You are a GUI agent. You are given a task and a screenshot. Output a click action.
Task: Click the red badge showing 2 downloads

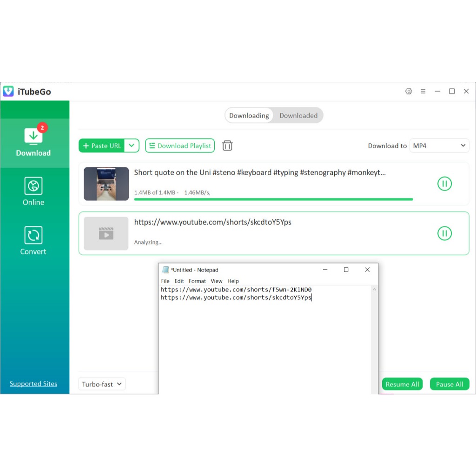pyautogui.click(x=42, y=128)
